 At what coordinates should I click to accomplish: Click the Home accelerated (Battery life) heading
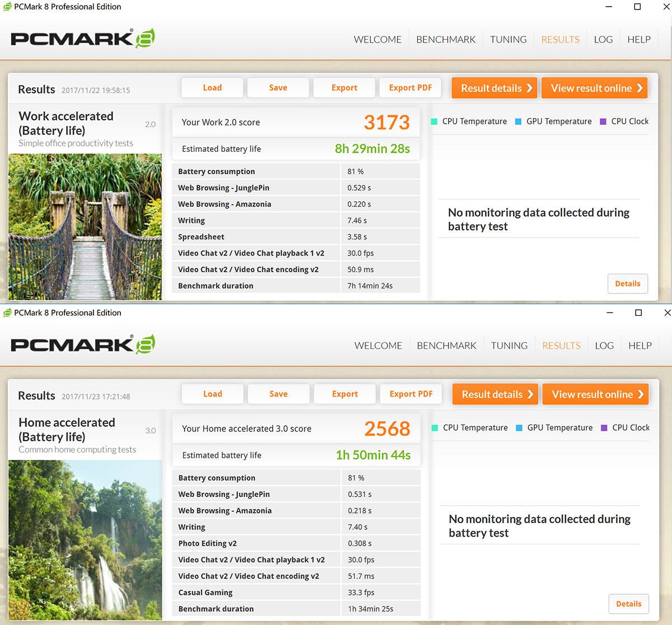(x=67, y=430)
